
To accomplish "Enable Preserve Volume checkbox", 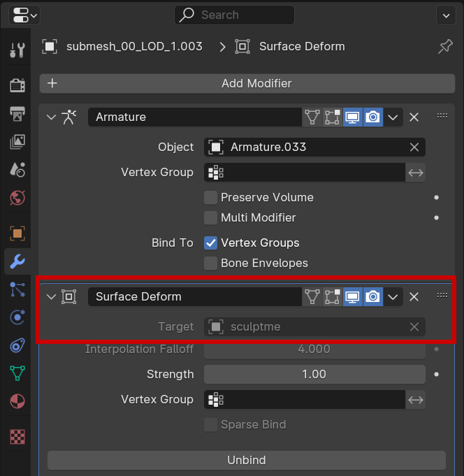I will 210,198.
